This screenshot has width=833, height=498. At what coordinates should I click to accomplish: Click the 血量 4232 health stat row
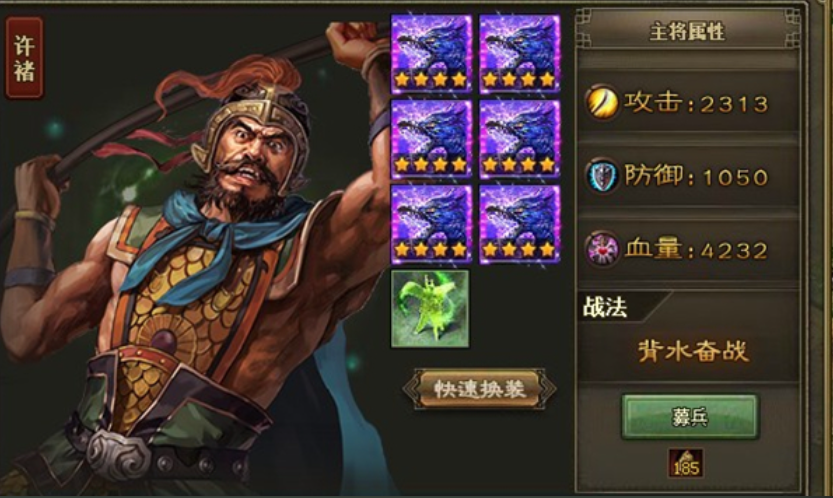(688, 249)
